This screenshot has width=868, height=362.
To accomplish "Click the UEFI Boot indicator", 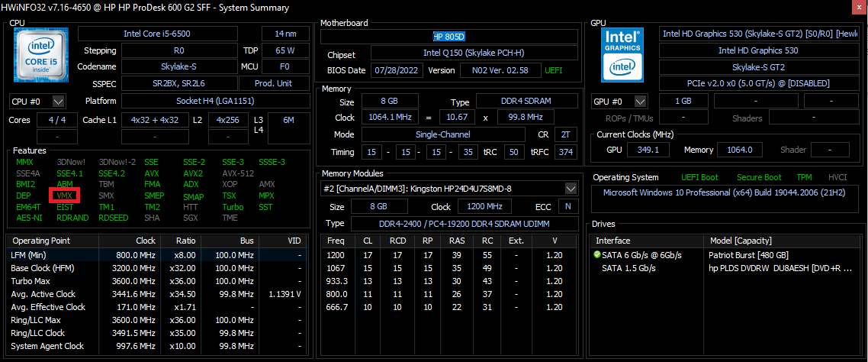I will pos(699,177).
